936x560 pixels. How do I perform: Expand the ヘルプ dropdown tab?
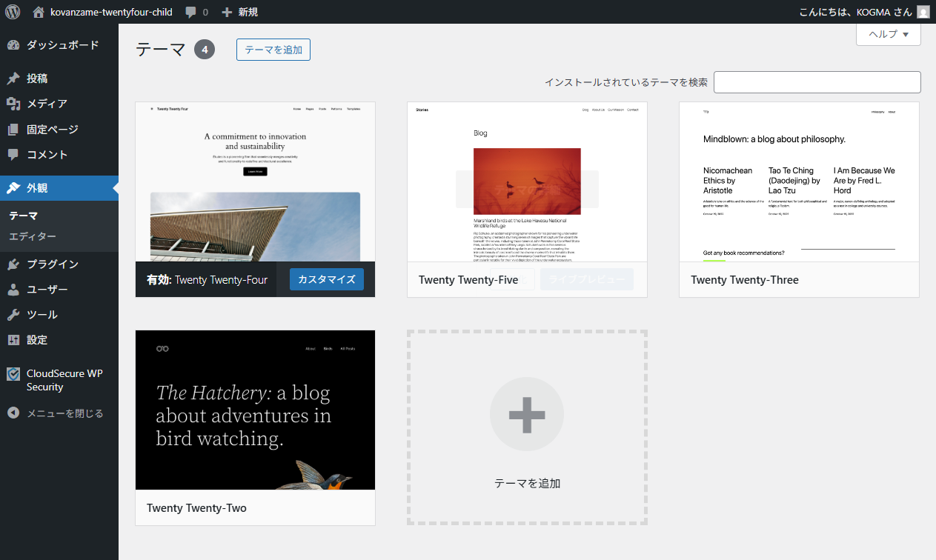click(888, 34)
